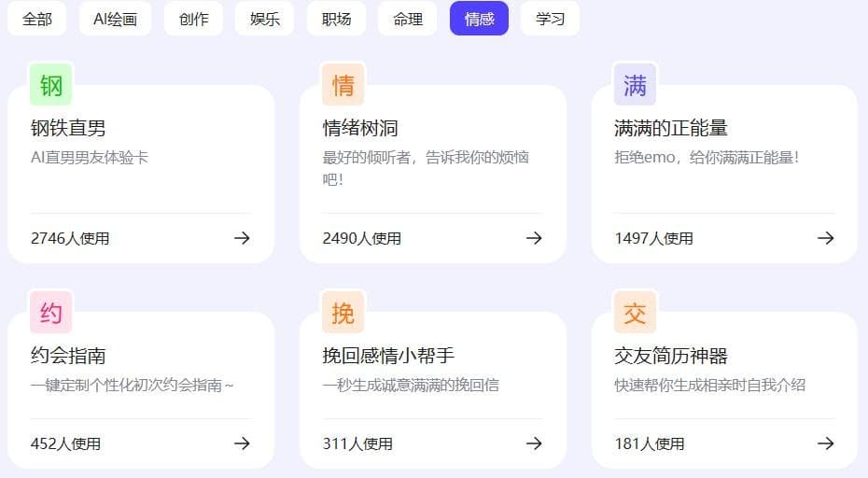Open the 钢铁直男 card title
The height and width of the screenshot is (478, 868).
coord(68,128)
